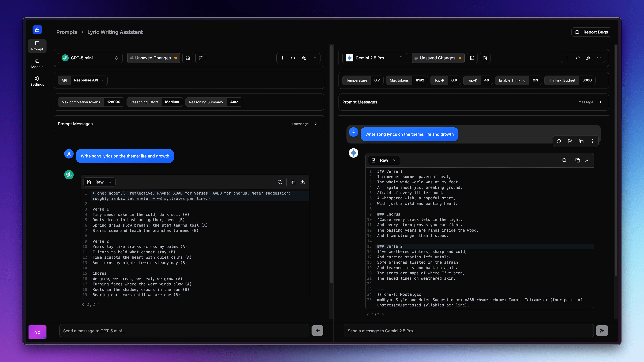644x362 pixels.
Task: Toggle Enable Thinking ON setting
Action: 535,80
